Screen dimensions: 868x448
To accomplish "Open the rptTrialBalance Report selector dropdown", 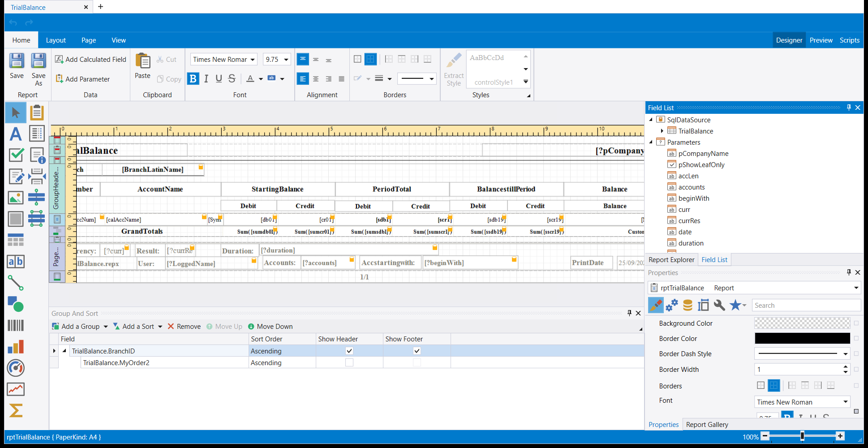I will 856,288.
